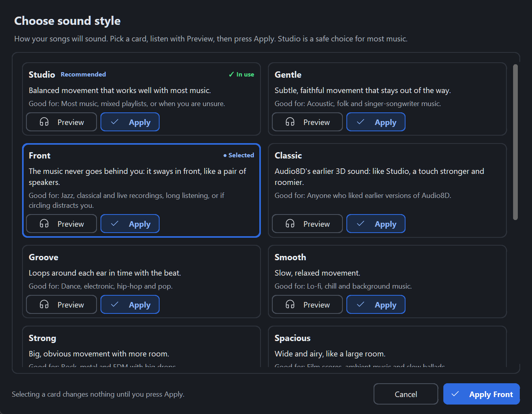
Task: Click 'Loops around each ear' description
Action: (105, 273)
